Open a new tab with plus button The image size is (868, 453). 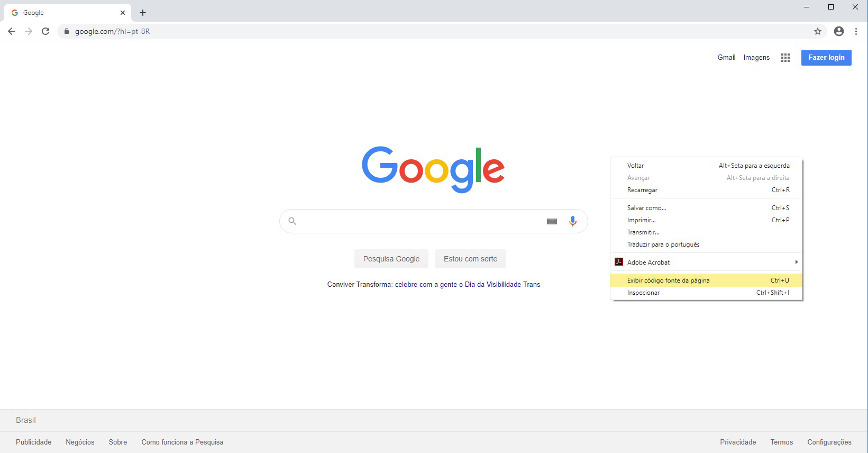point(143,13)
